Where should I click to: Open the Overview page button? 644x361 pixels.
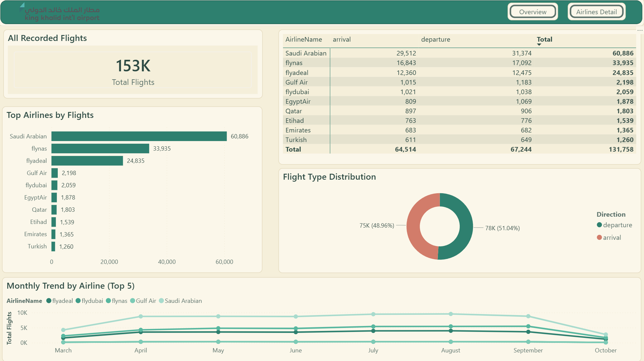pyautogui.click(x=533, y=12)
